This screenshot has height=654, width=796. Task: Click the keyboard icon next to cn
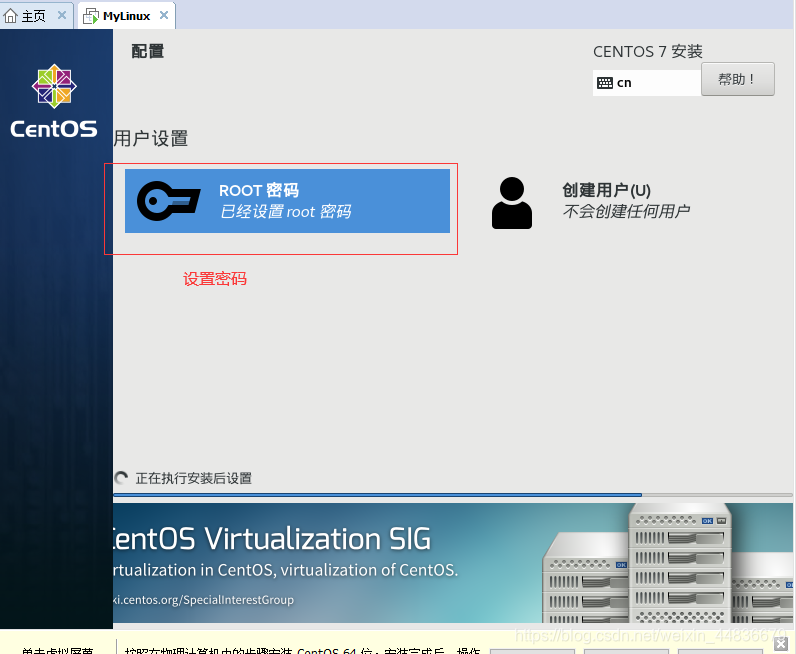(605, 83)
